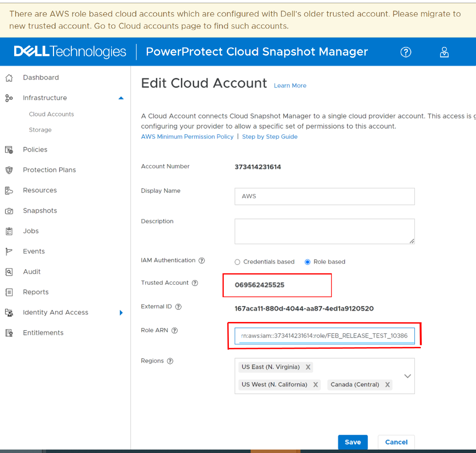Click the Save button
Screen dimensions: 476x453
tap(353, 442)
